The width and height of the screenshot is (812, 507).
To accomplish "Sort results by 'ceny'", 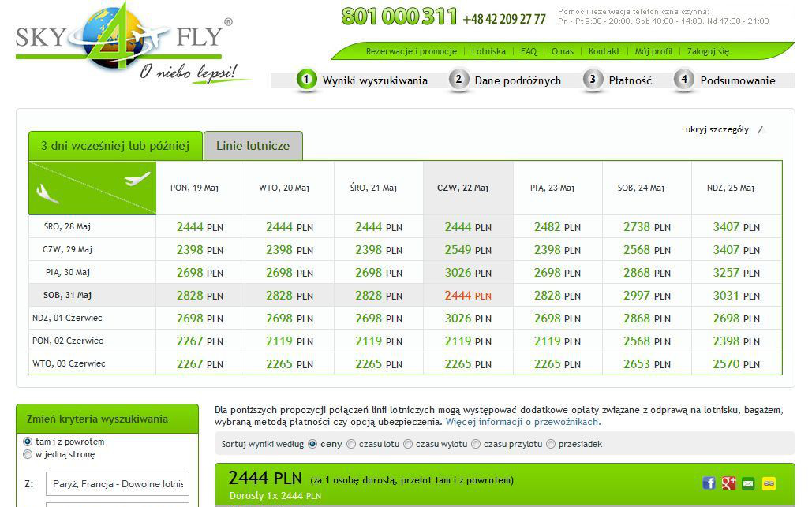I will (312, 444).
